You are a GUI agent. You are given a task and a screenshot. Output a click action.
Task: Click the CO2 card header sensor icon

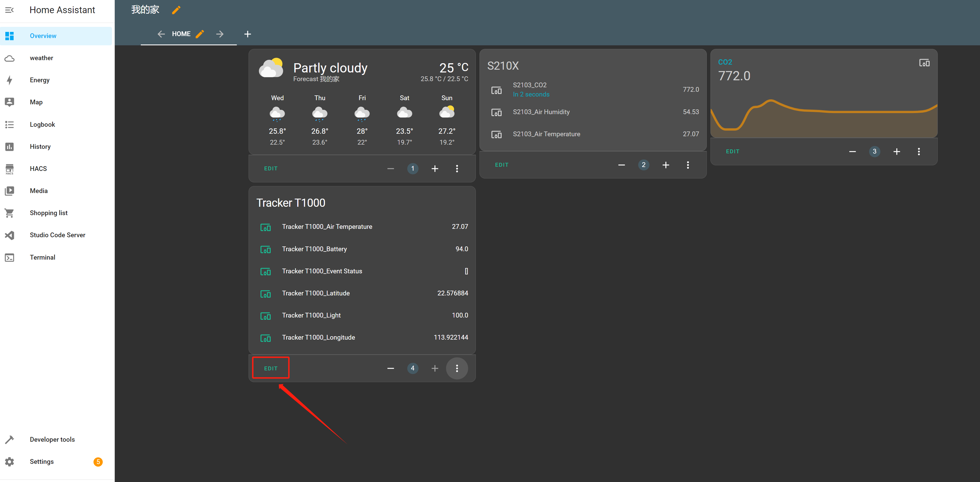coord(925,63)
